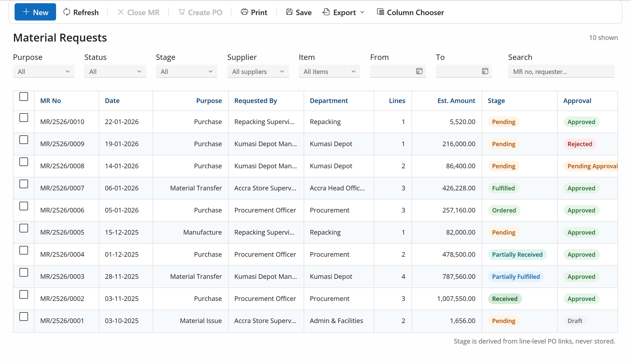631x364 pixels.
Task: Expand the Stage filter dropdown
Action: pos(187,71)
